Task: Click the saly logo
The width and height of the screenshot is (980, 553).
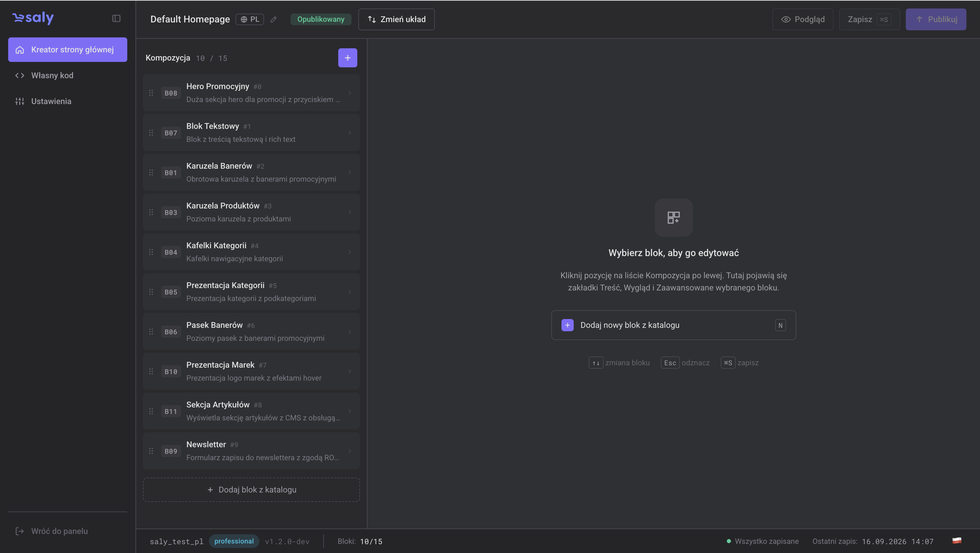Action: pos(33,18)
